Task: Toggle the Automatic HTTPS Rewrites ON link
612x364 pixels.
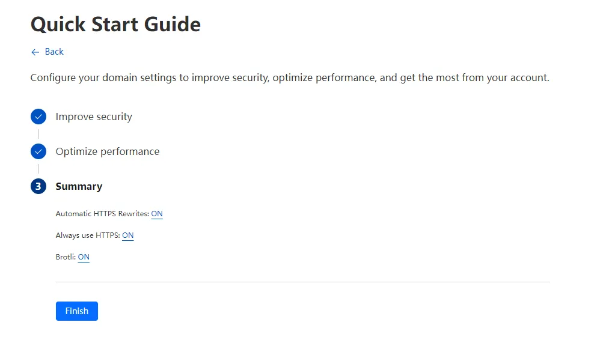Action: pos(157,214)
